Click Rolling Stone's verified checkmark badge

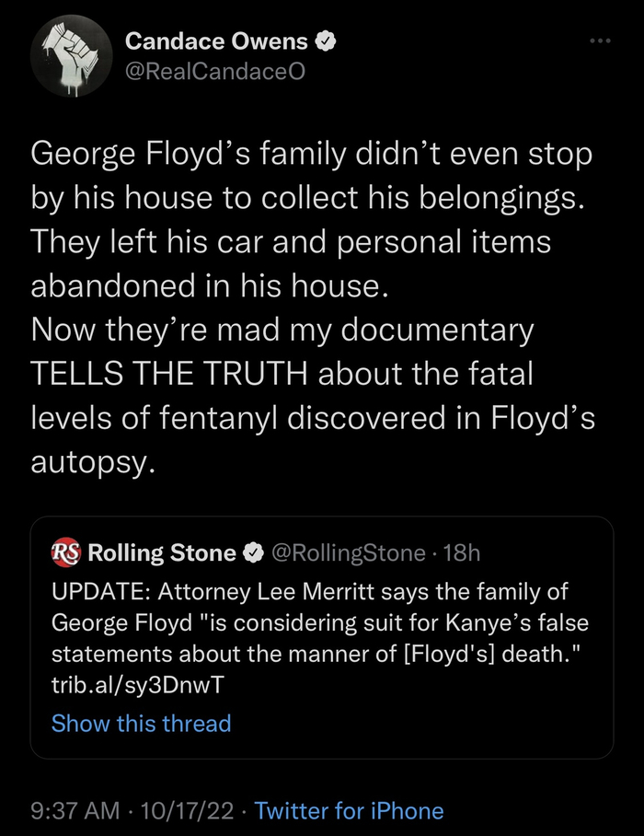tap(252, 552)
